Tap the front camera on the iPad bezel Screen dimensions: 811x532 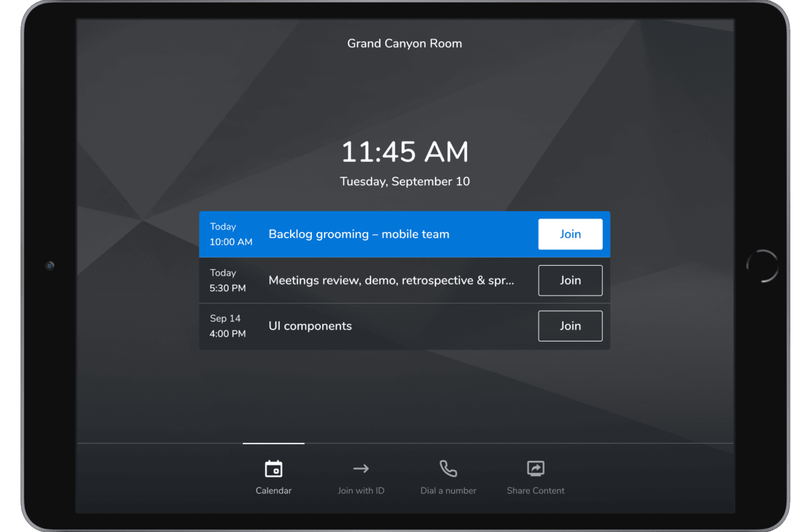50,266
